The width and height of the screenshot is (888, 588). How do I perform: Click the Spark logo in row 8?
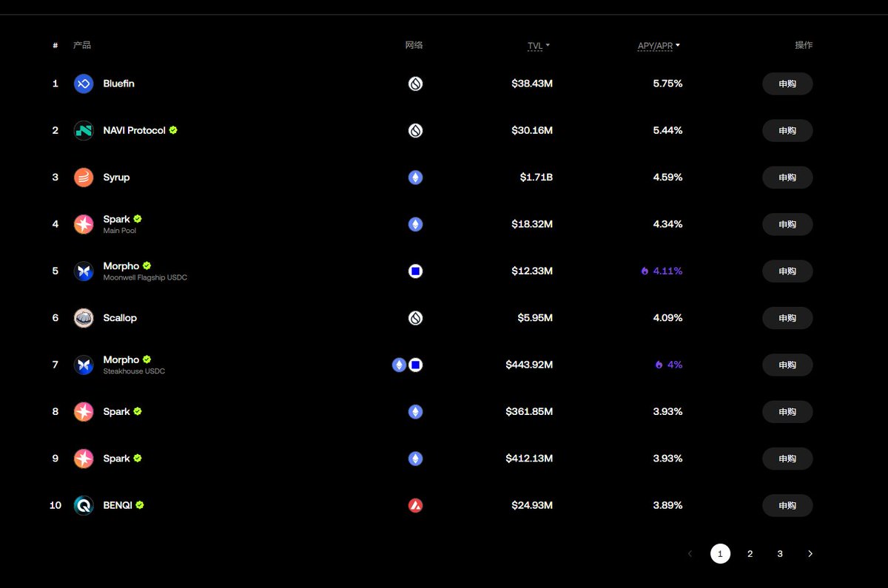point(84,411)
